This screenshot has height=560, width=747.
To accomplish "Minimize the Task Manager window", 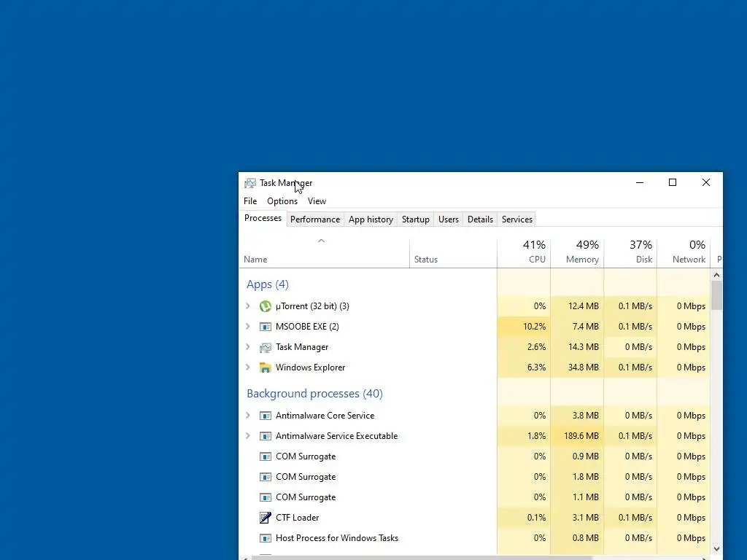I will pos(640,182).
